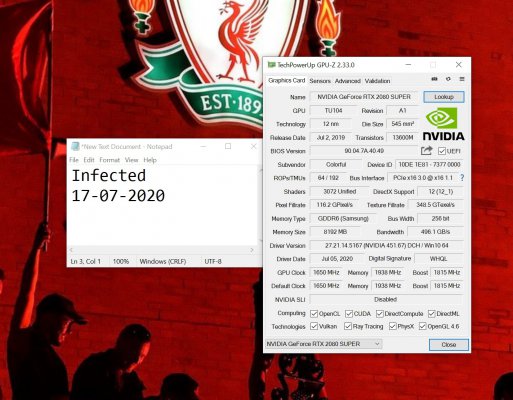Switch to the Graphics Card tab
The height and width of the screenshot is (400, 513).
coord(287,81)
